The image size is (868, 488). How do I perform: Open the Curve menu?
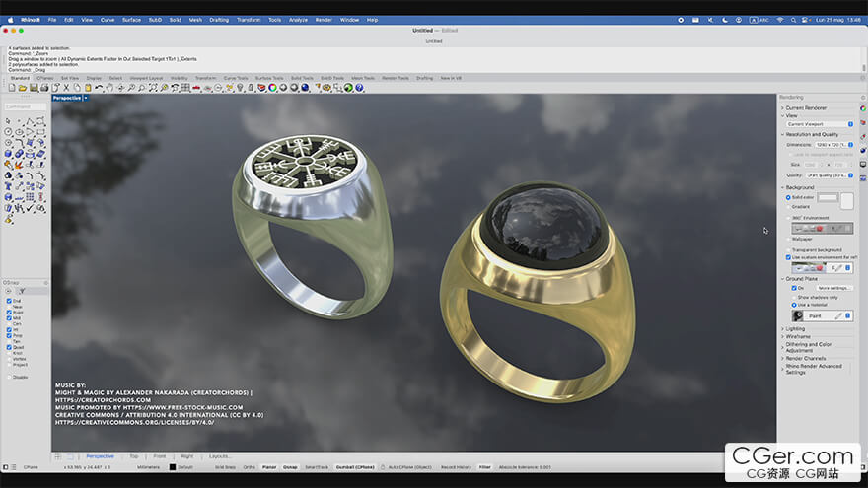(108, 20)
